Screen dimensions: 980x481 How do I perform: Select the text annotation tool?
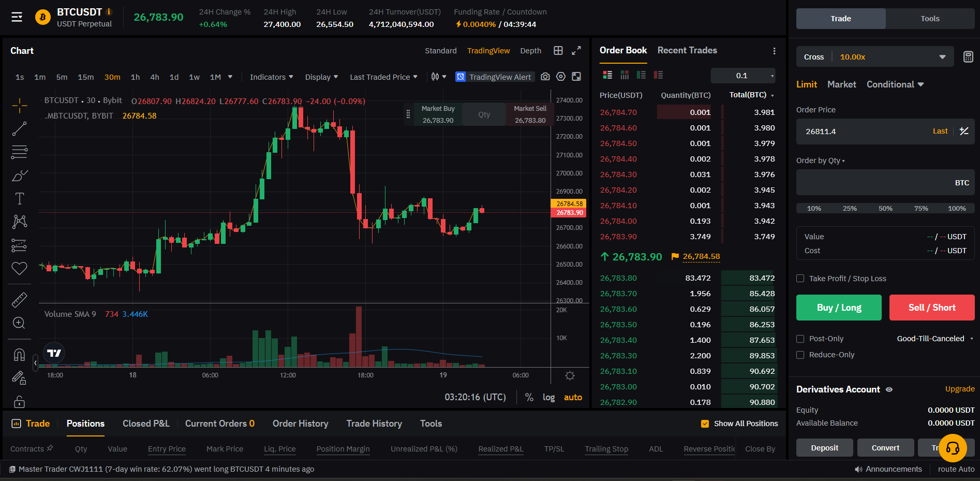[19, 199]
